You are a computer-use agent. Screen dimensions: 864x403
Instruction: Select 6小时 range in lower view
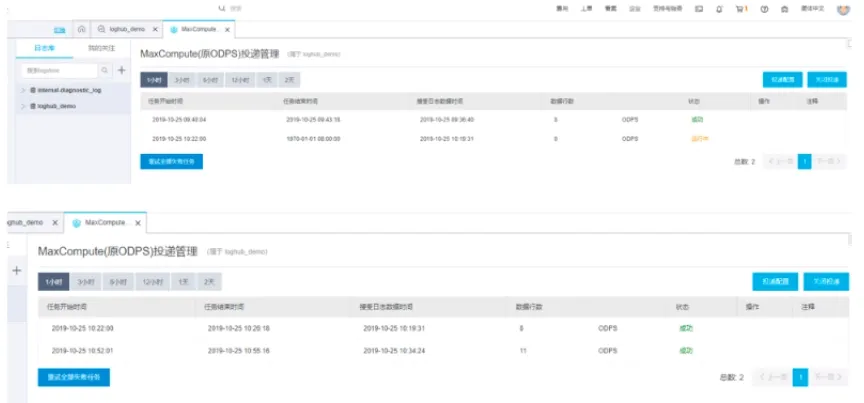(118, 282)
